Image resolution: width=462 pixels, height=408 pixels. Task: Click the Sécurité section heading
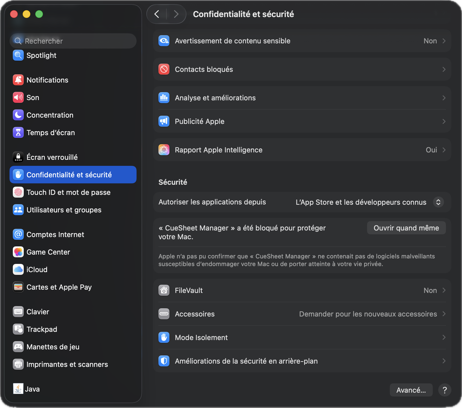click(x=173, y=182)
